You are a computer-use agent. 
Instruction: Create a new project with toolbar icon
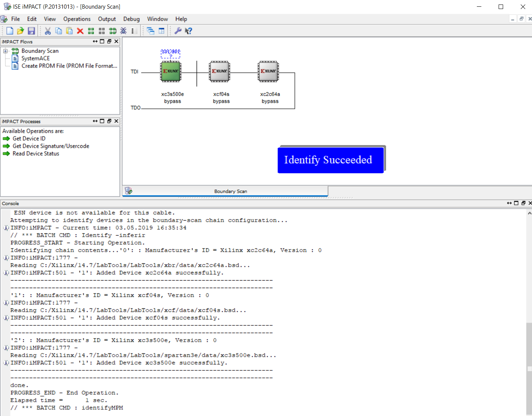(x=10, y=31)
